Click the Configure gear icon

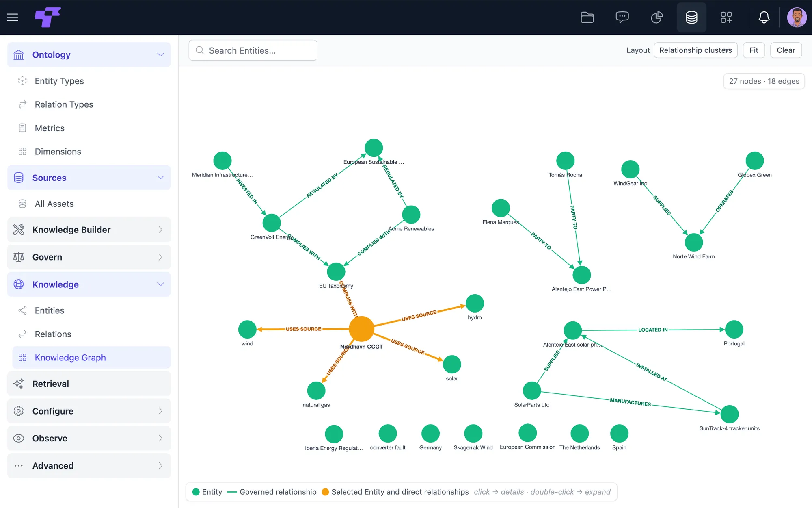pos(19,411)
